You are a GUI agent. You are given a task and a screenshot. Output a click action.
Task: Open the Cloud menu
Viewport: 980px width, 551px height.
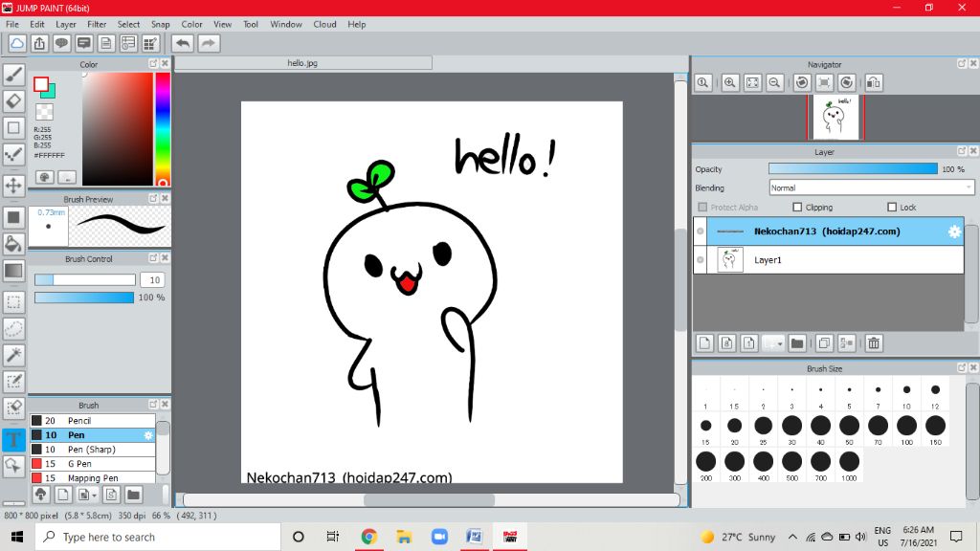click(325, 24)
